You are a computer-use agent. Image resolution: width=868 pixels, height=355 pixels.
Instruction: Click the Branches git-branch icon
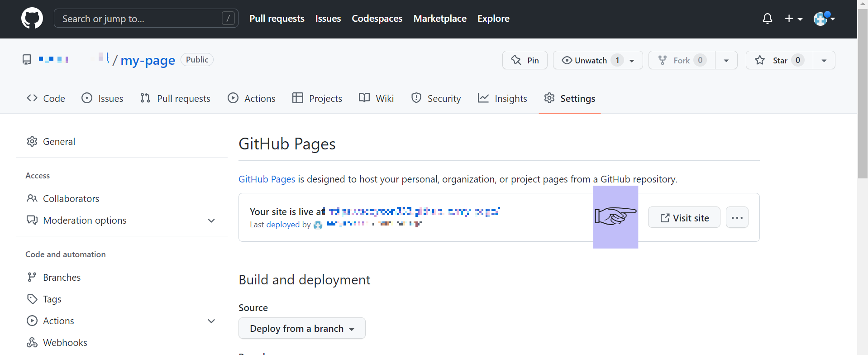point(32,277)
